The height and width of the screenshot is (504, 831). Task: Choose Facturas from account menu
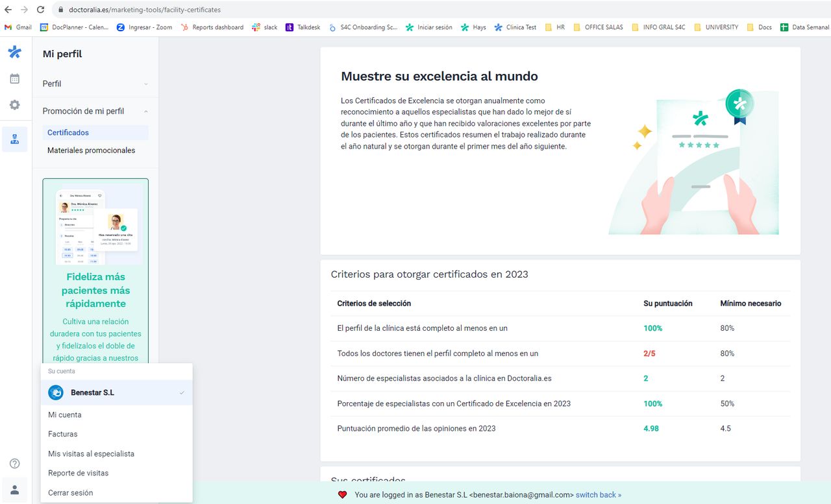pyautogui.click(x=63, y=434)
